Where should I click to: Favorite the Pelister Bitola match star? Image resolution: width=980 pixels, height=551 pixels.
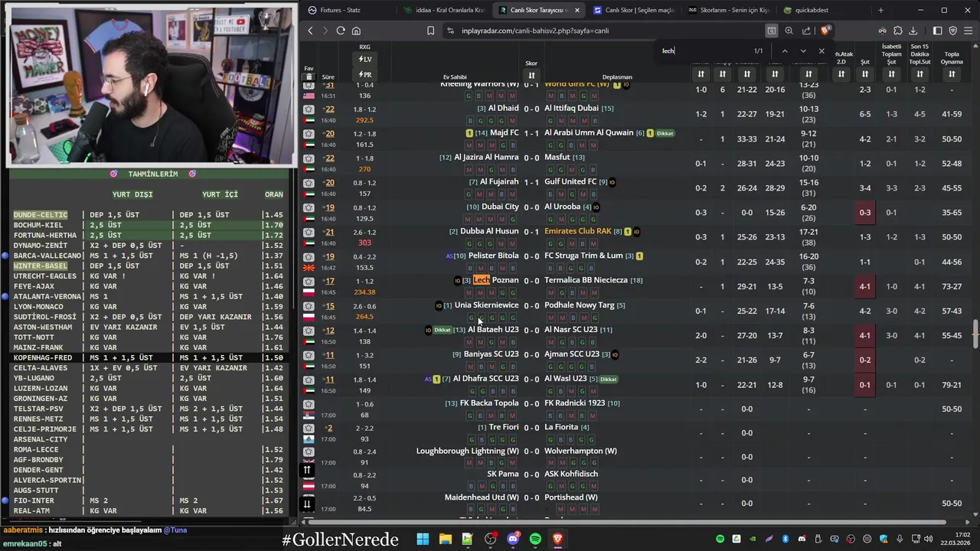(x=309, y=256)
